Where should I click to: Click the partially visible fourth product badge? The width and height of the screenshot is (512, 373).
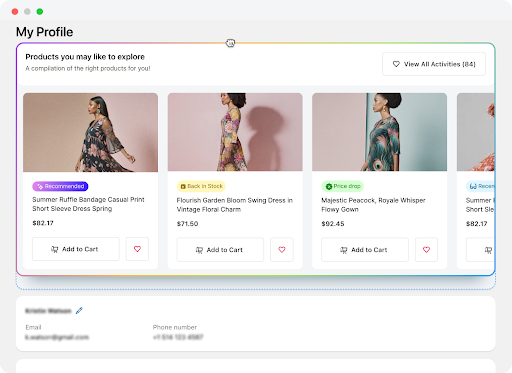tap(480, 186)
